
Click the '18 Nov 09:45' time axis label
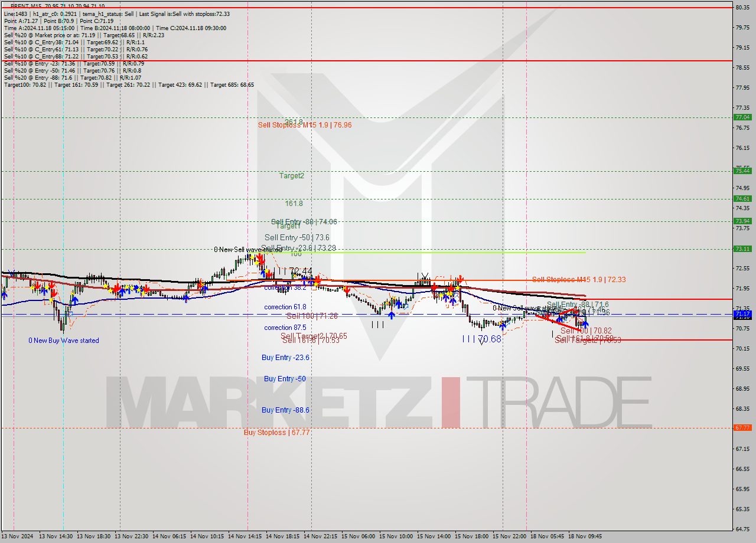585,537
